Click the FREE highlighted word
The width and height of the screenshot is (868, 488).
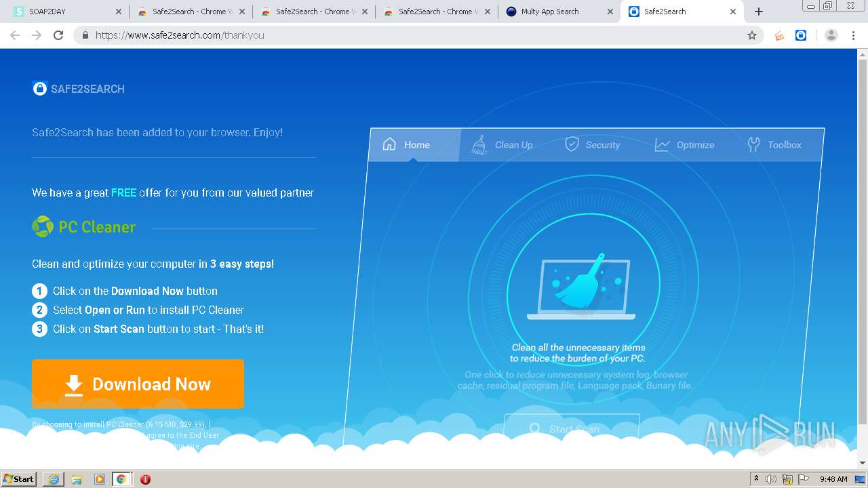123,192
